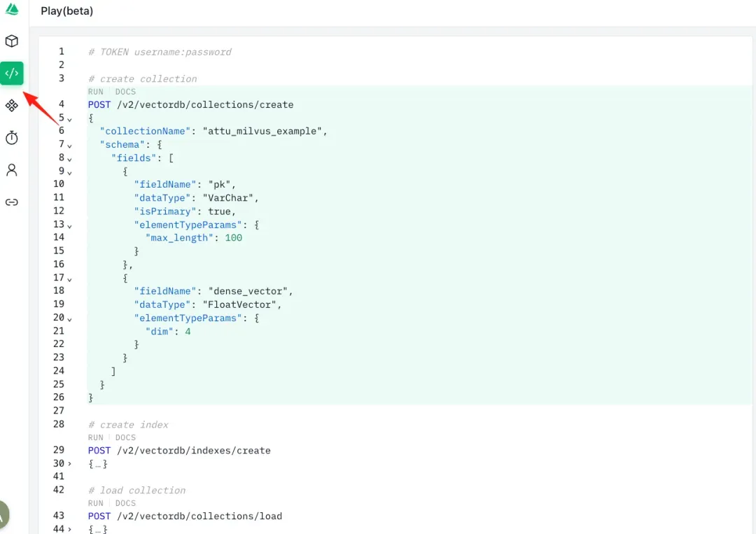Click the Attu logo icon
The width and height of the screenshot is (756, 534).
[11, 10]
